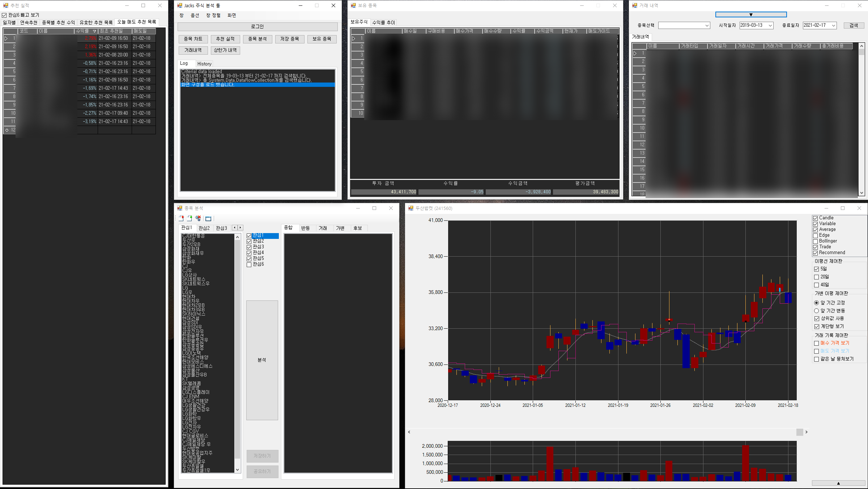The height and width of the screenshot is (489, 868).
Task: Enable the Bollinger checkbox
Action: 816,241
